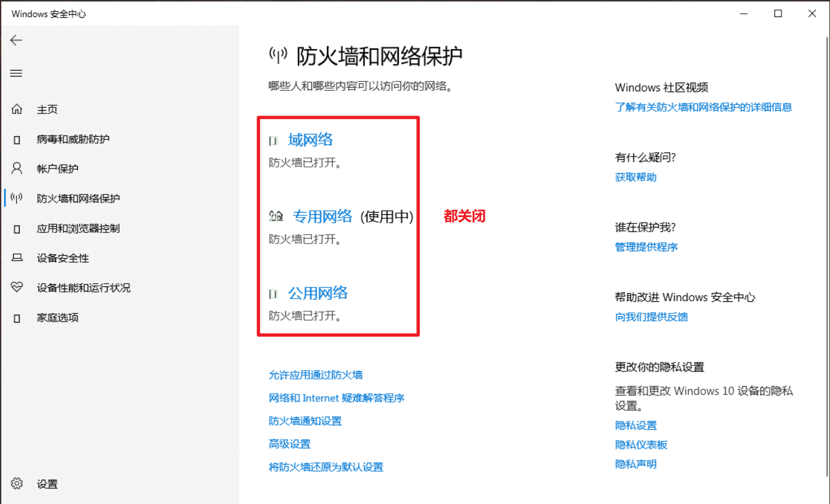Viewport: 830px width, 504px height.
Task: Click the icon beside 应用和浏览器控制
Action: [x=17, y=229]
